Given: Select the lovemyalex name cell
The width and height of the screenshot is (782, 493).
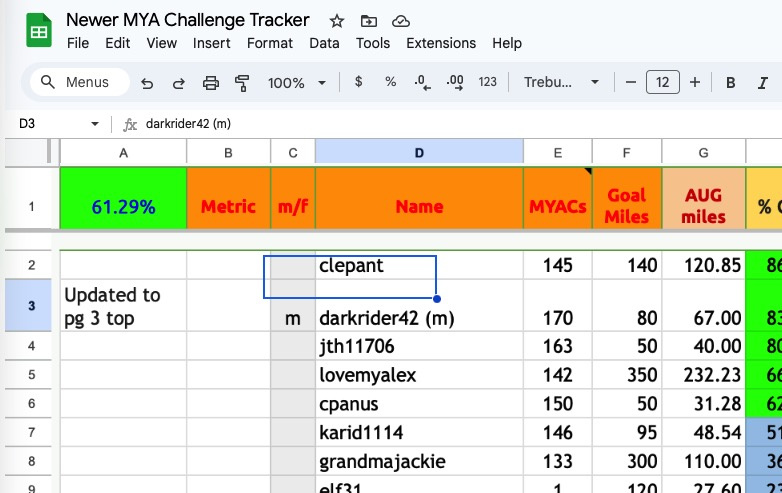Looking at the screenshot, I should pos(419,374).
